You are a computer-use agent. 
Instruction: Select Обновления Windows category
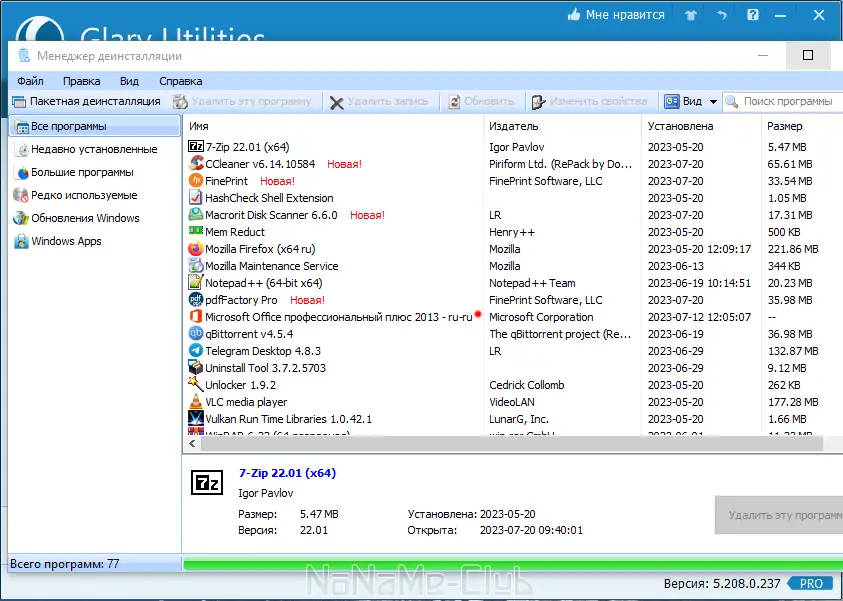(77, 218)
